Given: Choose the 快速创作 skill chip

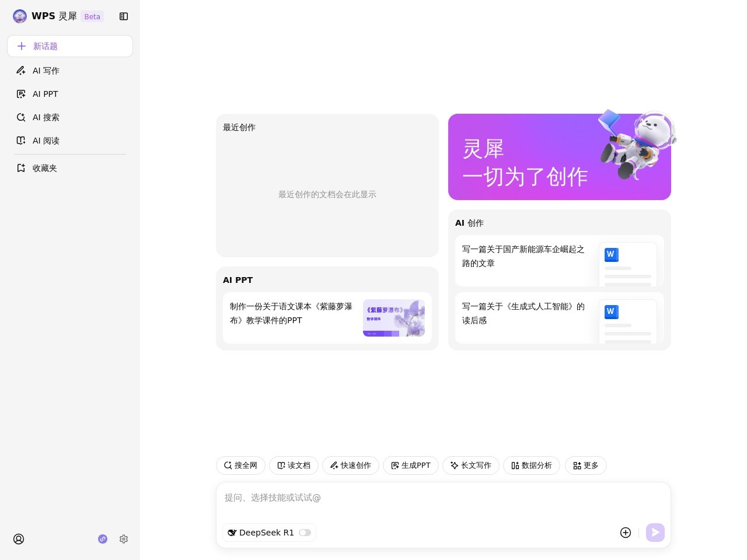Looking at the screenshot, I should coord(351,466).
